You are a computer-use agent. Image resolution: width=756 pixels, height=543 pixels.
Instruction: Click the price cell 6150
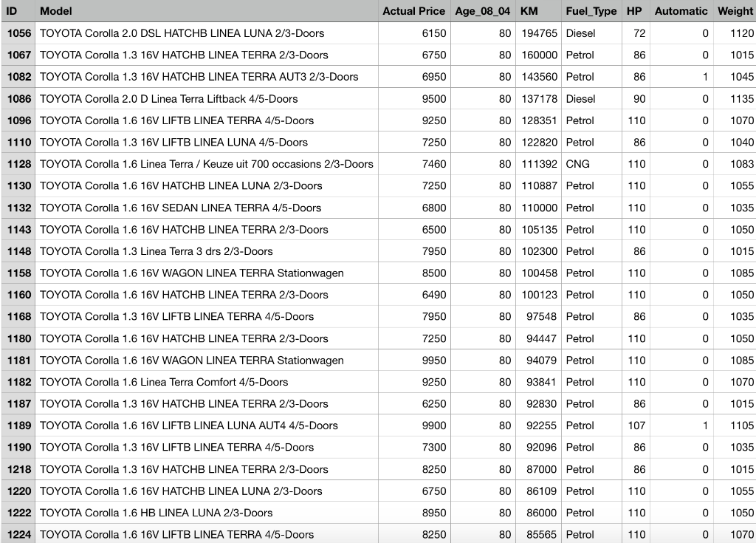414,33
